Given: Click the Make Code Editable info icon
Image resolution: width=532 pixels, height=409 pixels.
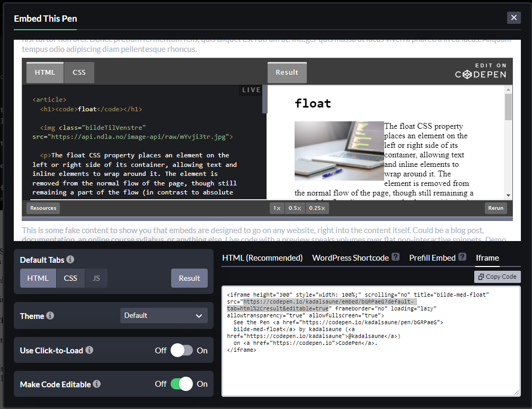Looking at the screenshot, I should pyautogui.click(x=96, y=384).
